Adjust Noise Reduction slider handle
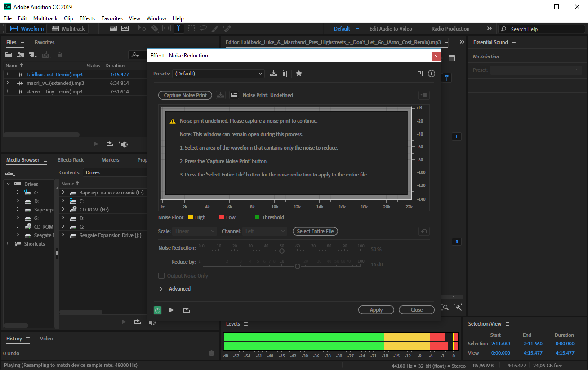The height and width of the screenshot is (370, 588). click(x=282, y=251)
